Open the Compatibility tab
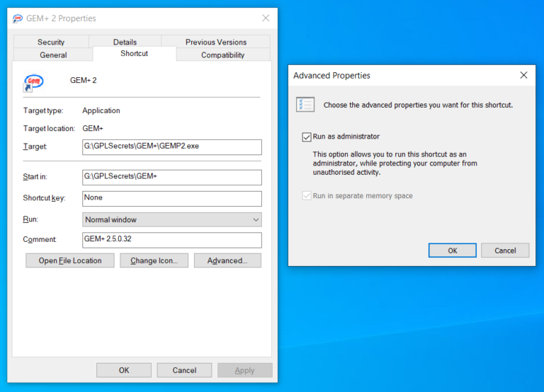 coord(222,55)
